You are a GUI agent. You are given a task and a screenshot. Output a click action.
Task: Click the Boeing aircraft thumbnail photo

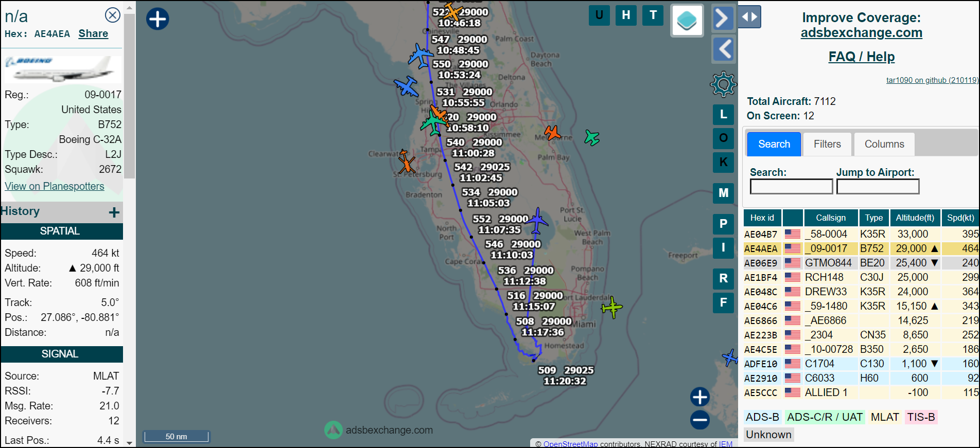pos(63,69)
